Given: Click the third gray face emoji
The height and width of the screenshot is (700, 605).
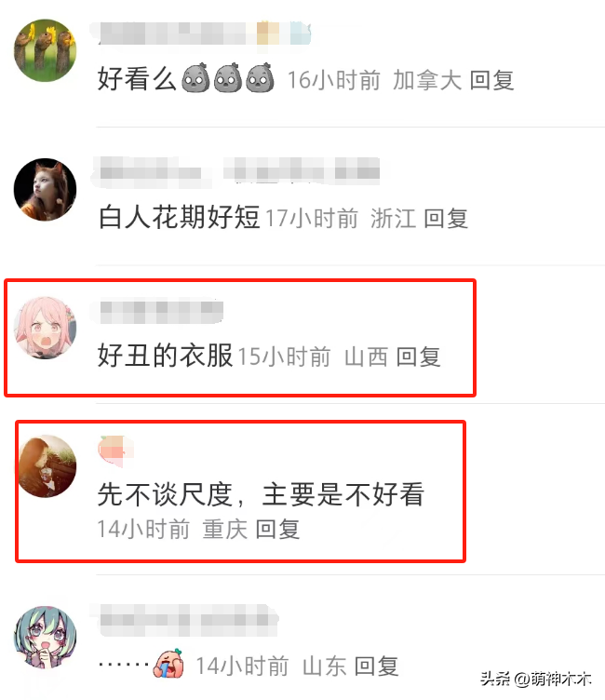Looking at the screenshot, I should 261,77.
